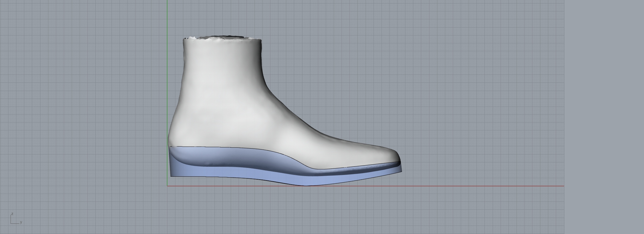
Task: Pick the bottom heel corner of the blue sole
Action: [x=172, y=175]
